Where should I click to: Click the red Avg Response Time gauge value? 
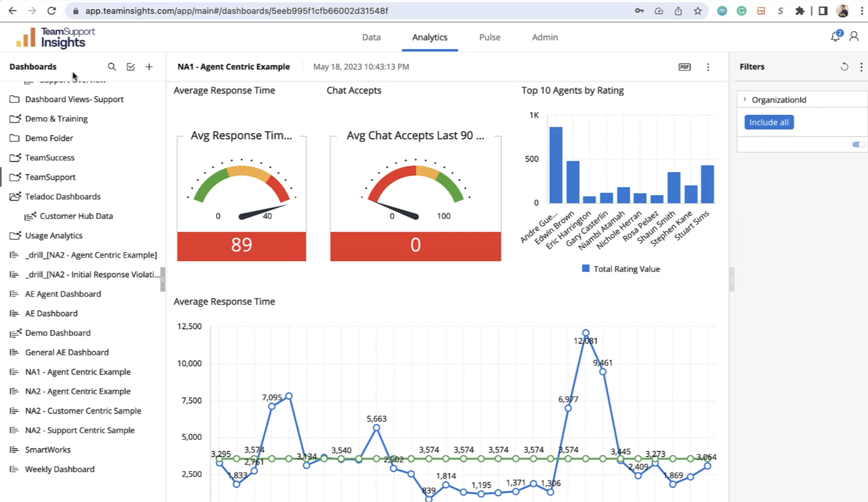click(x=241, y=245)
